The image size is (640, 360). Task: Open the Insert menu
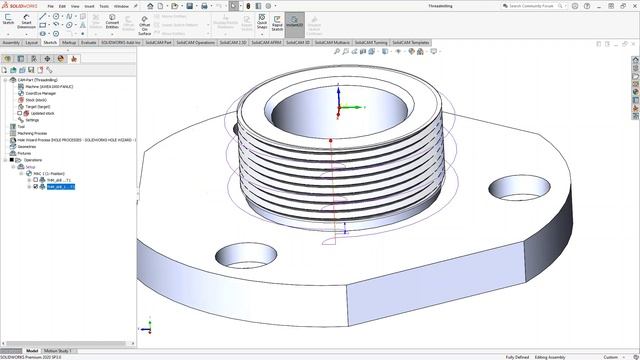[89, 6]
